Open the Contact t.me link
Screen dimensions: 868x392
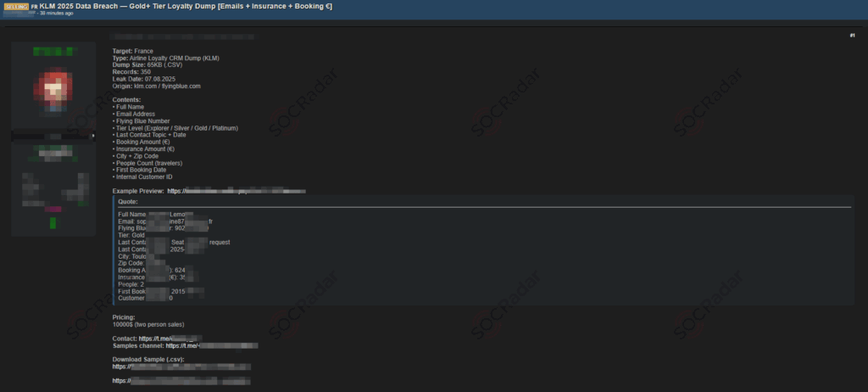(170, 339)
